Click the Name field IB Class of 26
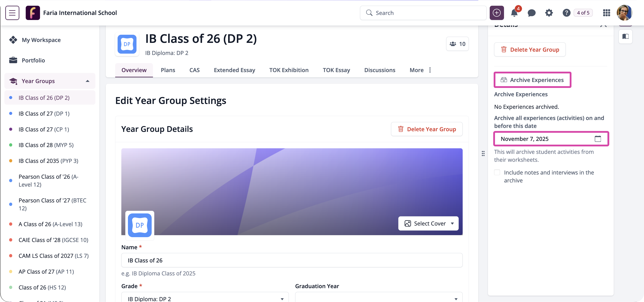 tap(292, 260)
